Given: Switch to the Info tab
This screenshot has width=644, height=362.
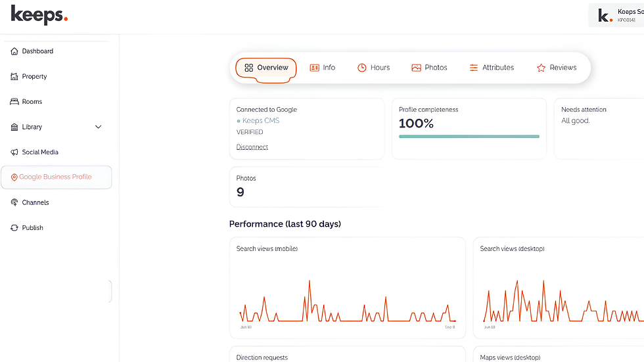Looking at the screenshot, I should pos(323,68).
